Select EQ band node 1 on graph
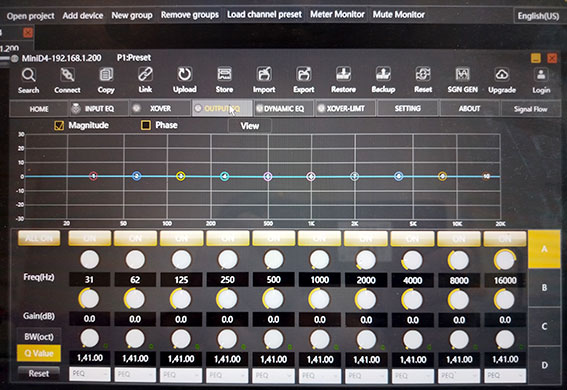567x390 pixels. click(93, 176)
